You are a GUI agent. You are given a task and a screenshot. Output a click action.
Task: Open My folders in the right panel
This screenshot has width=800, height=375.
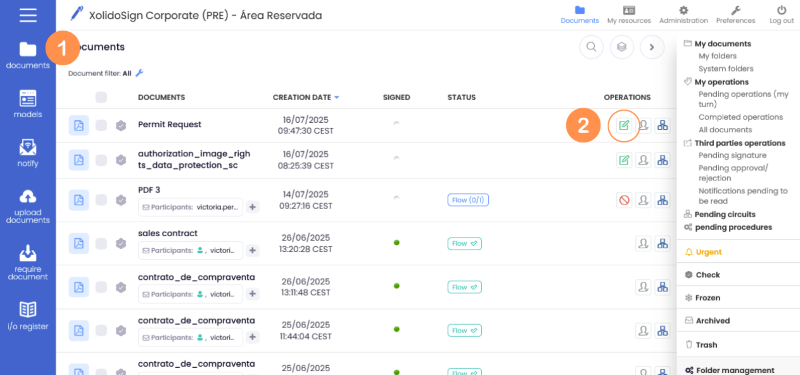coord(717,56)
